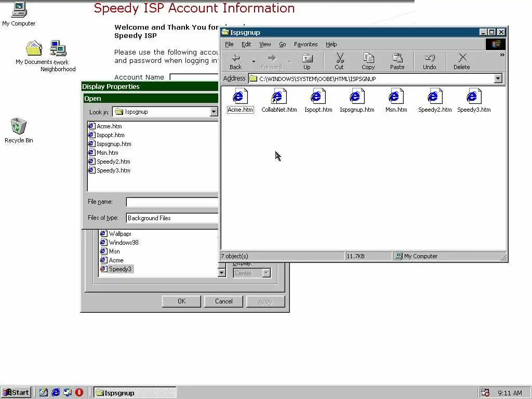Select the Windows98 wallpaper entry
Screen dimensions: 532x399
[x=119, y=243]
